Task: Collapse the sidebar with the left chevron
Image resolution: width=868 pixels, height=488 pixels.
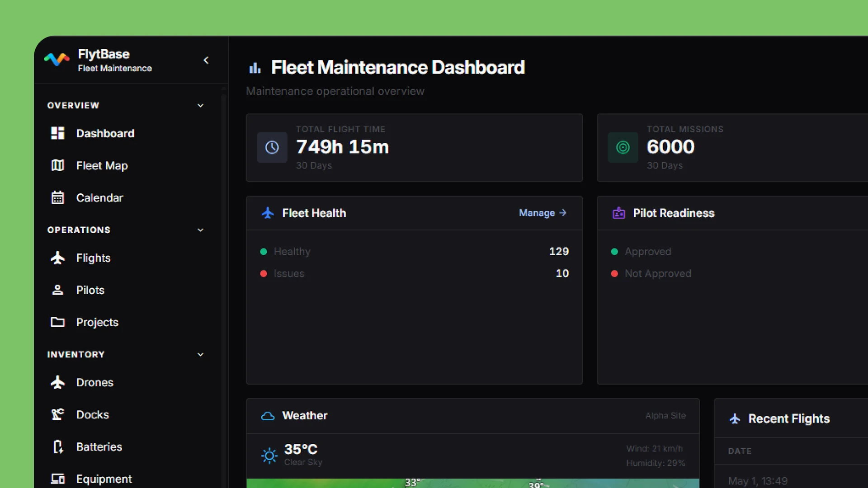Action: (x=206, y=60)
